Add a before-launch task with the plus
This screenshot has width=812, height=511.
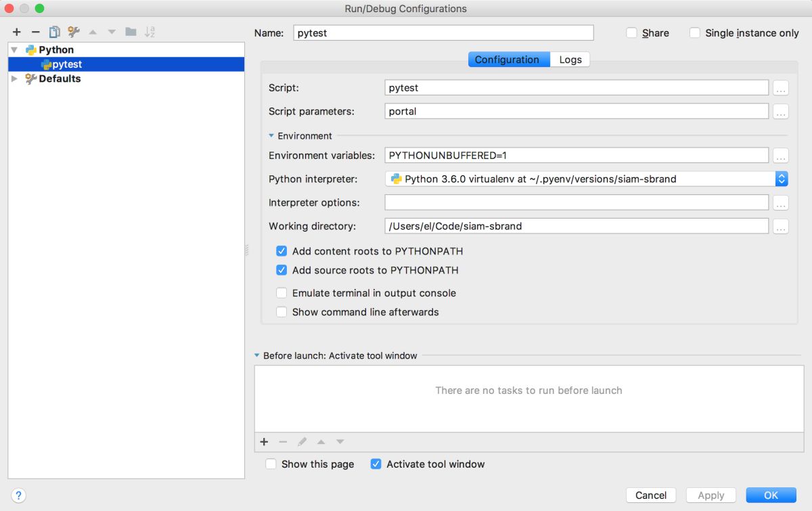pyautogui.click(x=265, y=442)
